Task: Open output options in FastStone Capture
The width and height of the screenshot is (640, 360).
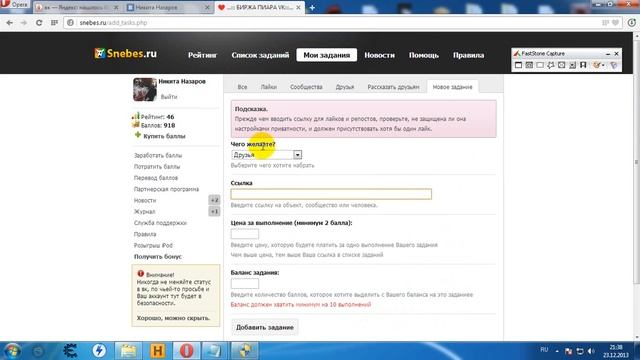Action: pyautogui.click(x=598, y=65)
